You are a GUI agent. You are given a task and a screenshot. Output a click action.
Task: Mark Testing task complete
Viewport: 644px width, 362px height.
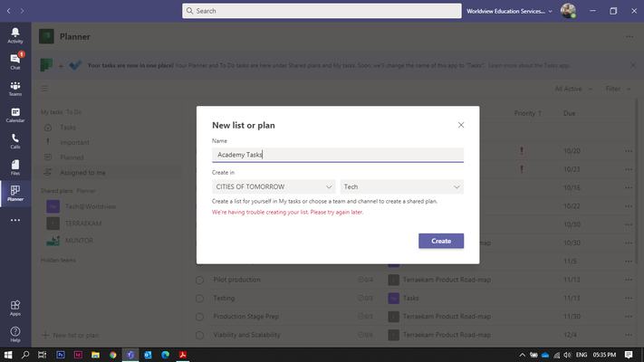(x=199, y=299)
